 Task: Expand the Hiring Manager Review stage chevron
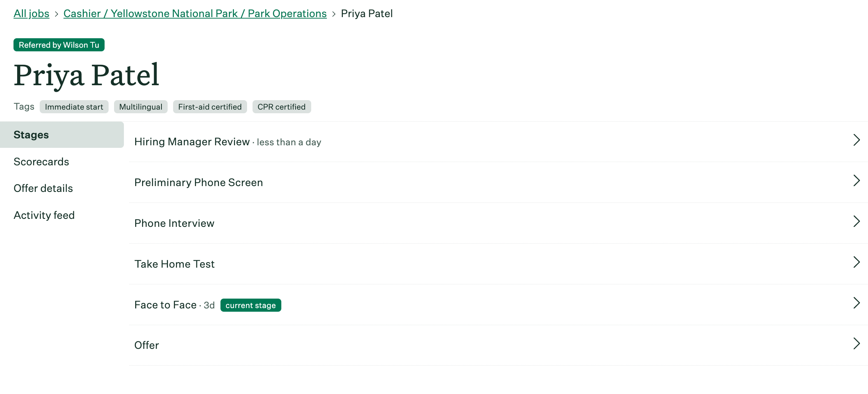(856, 141)
